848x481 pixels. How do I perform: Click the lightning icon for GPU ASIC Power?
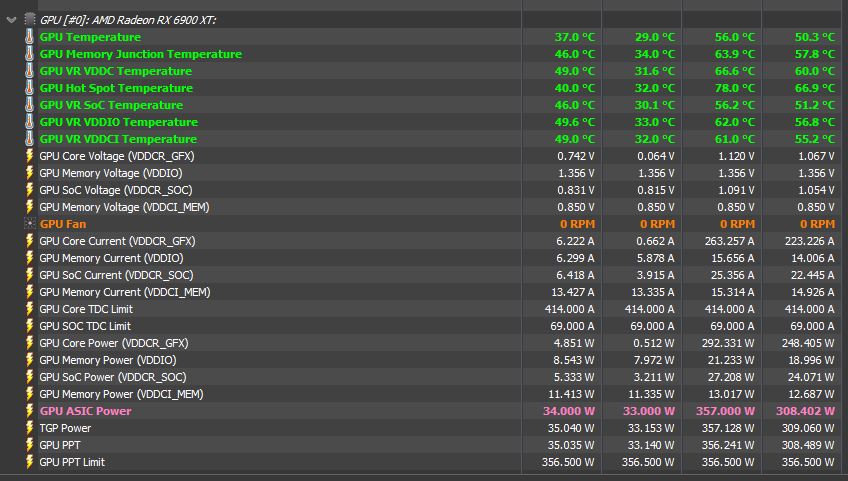(29, 411)
